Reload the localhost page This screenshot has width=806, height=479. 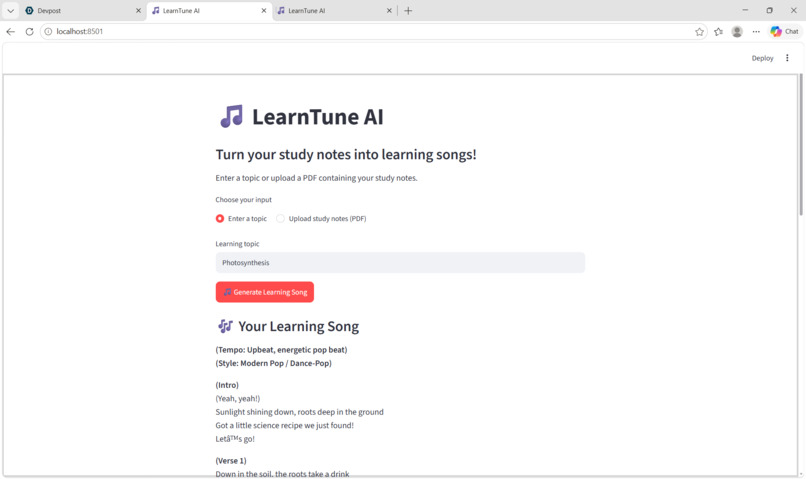coord(29,31)
